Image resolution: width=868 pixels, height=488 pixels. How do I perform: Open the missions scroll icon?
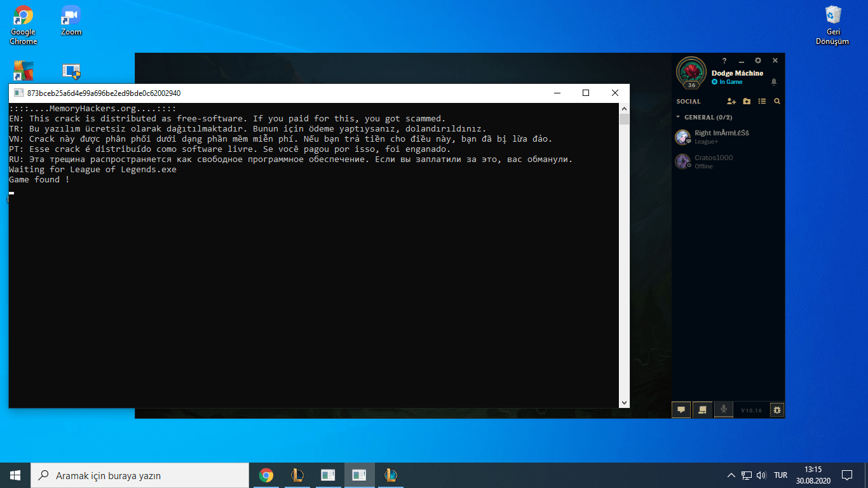702,410
